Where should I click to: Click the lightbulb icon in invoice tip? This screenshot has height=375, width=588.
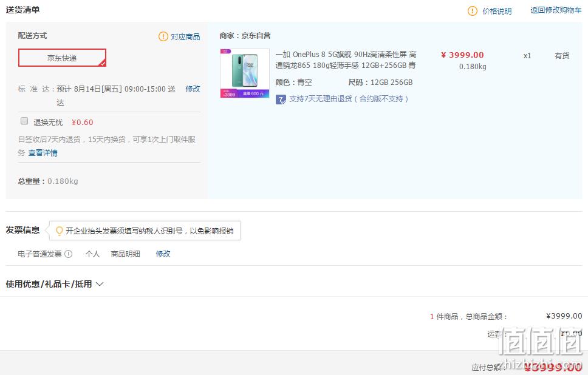pyautogui.click(x=60, y=231)
